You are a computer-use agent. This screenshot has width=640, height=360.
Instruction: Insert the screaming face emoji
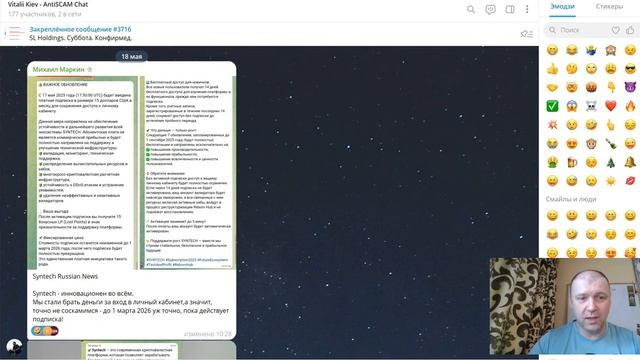point(572,106)
